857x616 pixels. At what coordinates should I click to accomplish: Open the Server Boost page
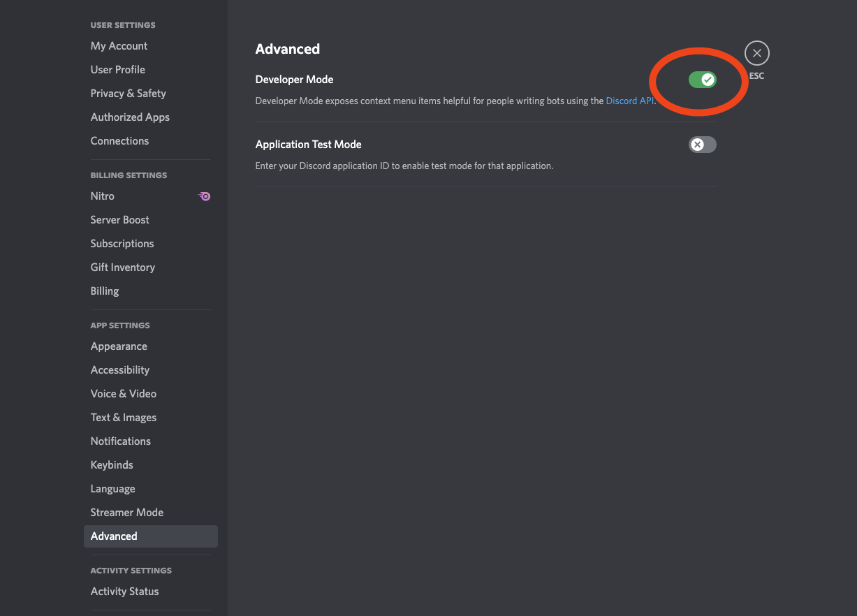pyautogui.click(x=119, y=219)
